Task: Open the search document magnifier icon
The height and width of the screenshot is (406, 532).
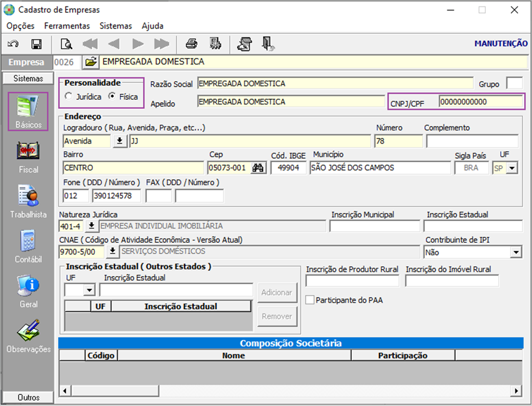Action: click(x=66, y=44)
